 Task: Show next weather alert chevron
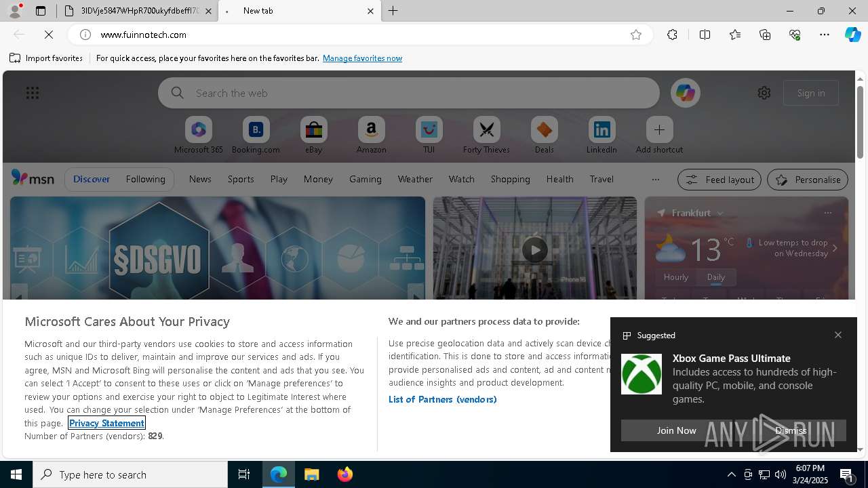pyautogui.click(x=835, y=248)
